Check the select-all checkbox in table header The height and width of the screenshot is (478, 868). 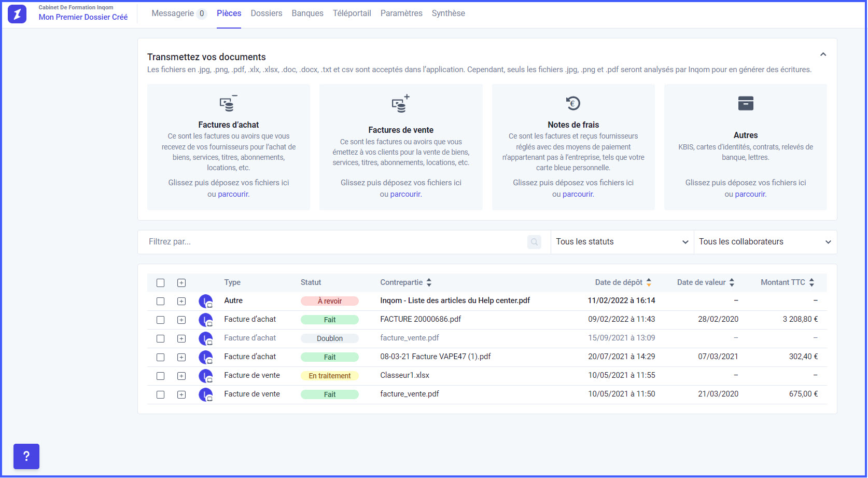point(161,283)
